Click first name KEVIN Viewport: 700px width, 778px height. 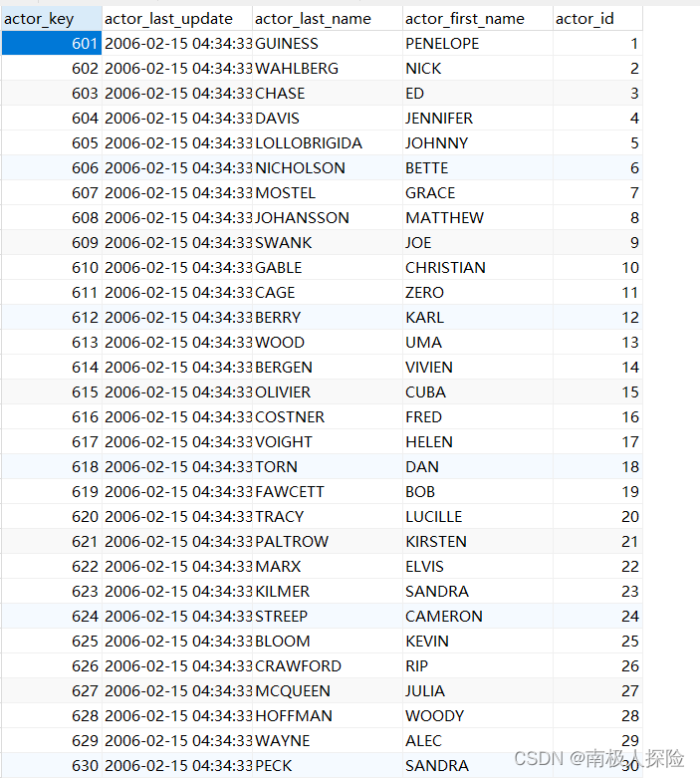[x=427, y=641]
